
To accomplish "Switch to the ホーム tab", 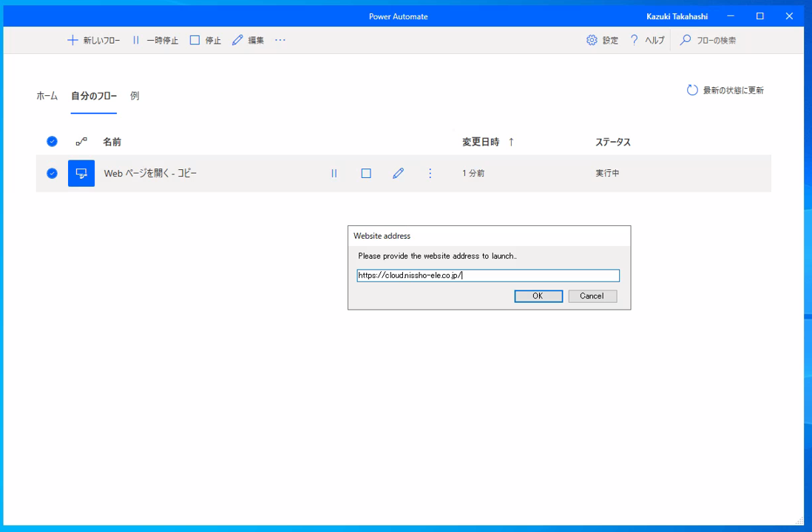I will coord(47,95).
